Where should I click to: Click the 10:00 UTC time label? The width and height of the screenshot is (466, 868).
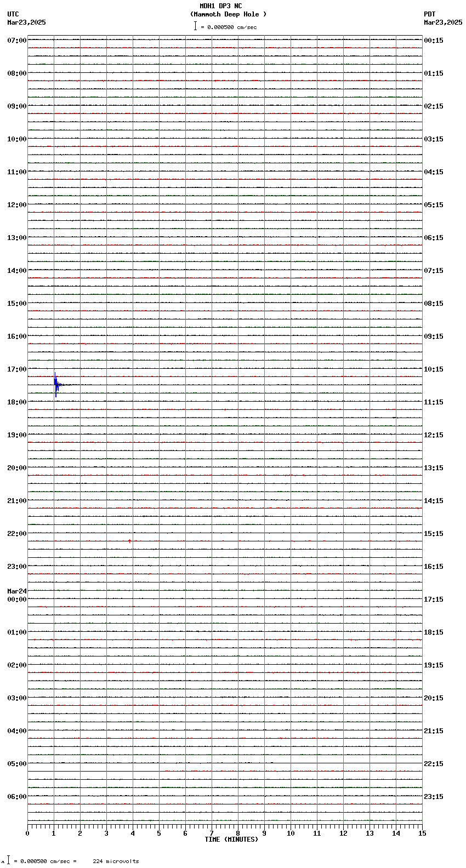click(17, 139)
